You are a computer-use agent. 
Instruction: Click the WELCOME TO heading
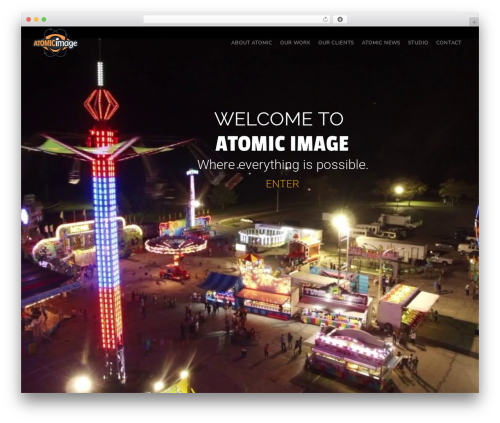[279, 119]
